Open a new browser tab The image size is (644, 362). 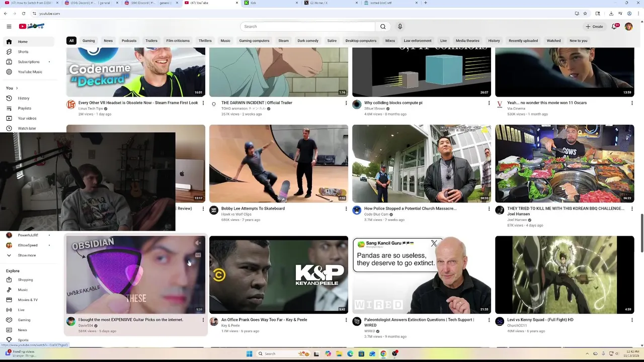[x=426, y=3]
